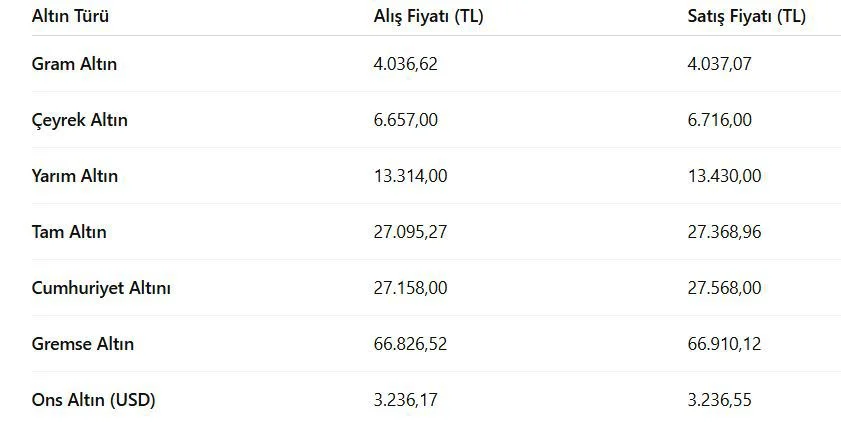Image resolution: width=841 pixels, height=441 pixels.
Task: Select the Ons Altın (USD) row label
Action: (93, 400)
